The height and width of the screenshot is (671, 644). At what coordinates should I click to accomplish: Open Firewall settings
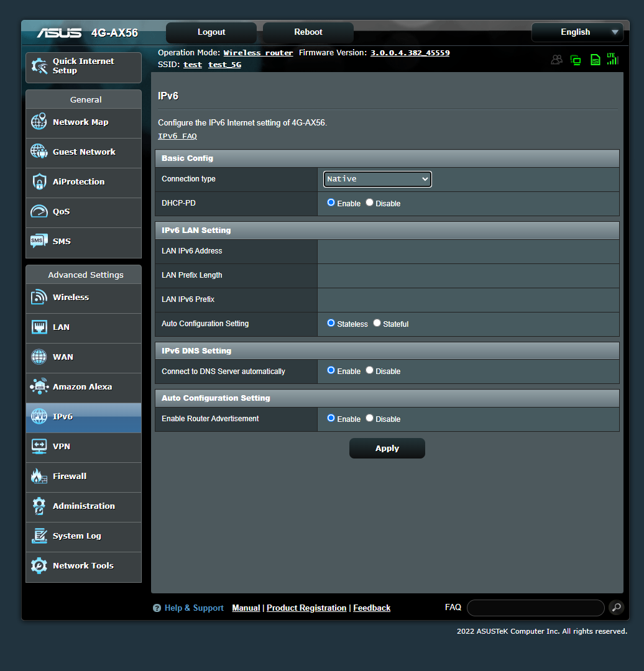[83, 477]
